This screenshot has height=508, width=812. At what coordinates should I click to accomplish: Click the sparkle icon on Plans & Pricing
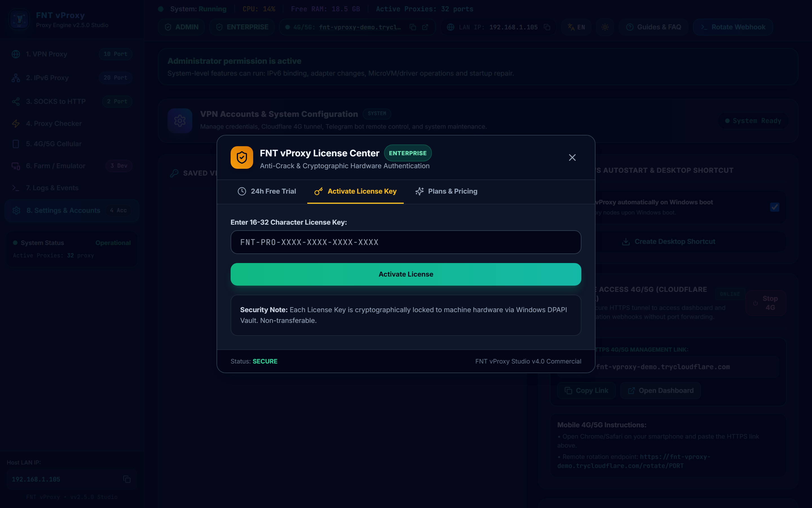click(420, 192)
